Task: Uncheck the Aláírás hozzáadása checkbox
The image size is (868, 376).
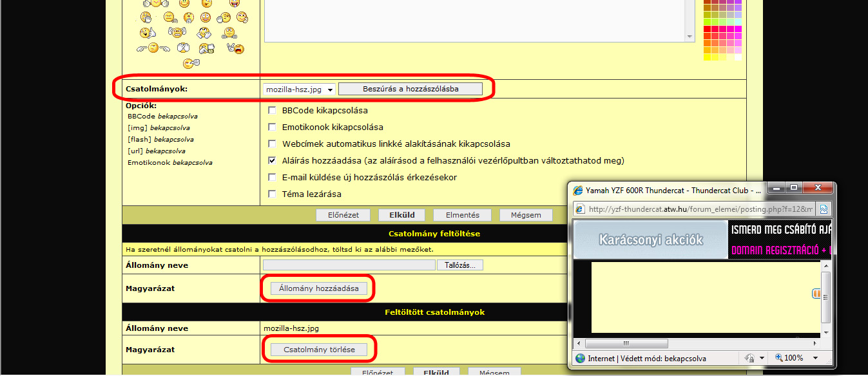Action: [x=272, y=161]
